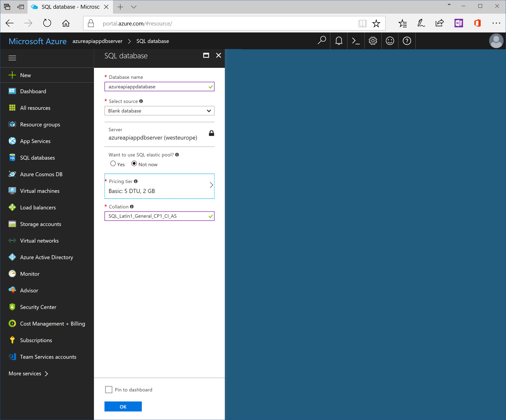Screen dimensions: 506x420
Task: Go to SQL databases in sidebar
Action: pos(37,158)
